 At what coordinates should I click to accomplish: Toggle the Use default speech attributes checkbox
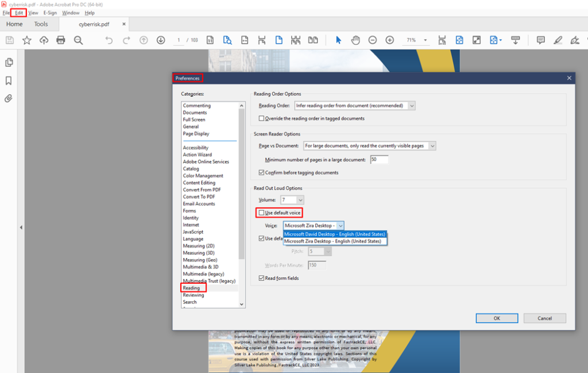click(261, 239)
